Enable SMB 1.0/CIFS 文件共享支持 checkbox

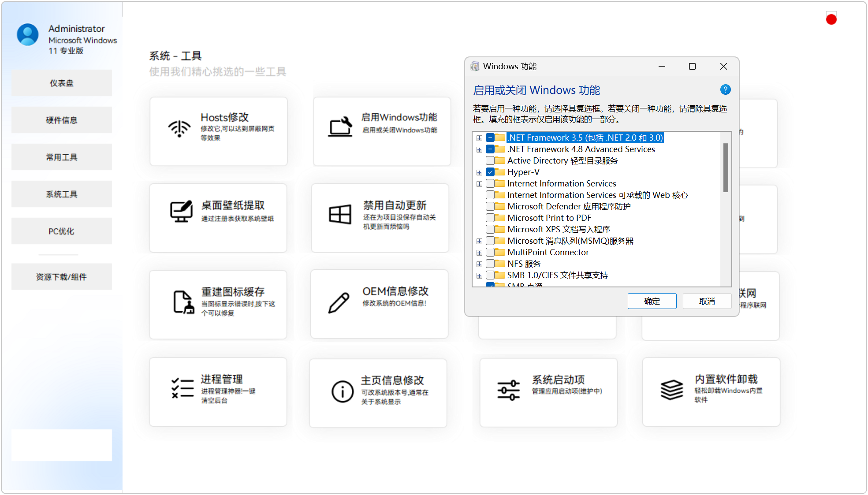pyautogui.click(x=490, y=275)
